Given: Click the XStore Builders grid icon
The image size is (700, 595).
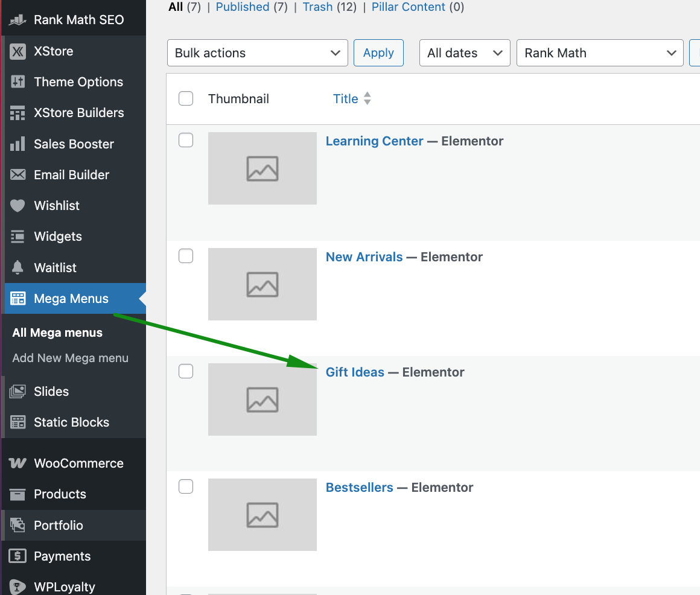Looking at the screenshot, I should pos(17,113).
